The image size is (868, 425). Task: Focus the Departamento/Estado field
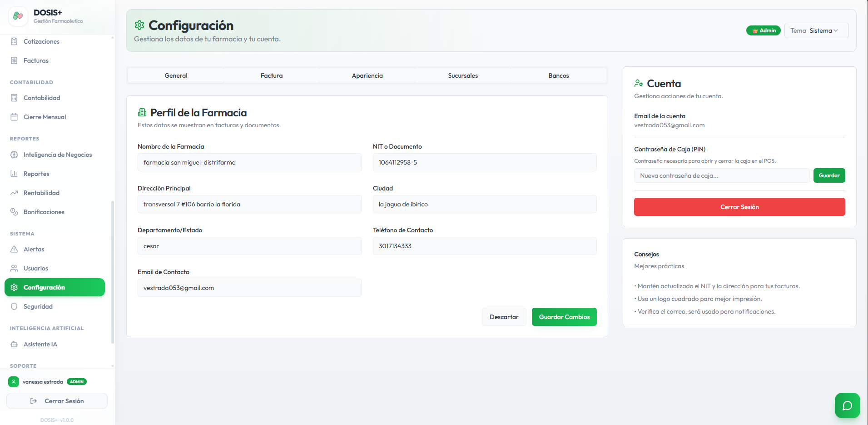click(250, 246)
